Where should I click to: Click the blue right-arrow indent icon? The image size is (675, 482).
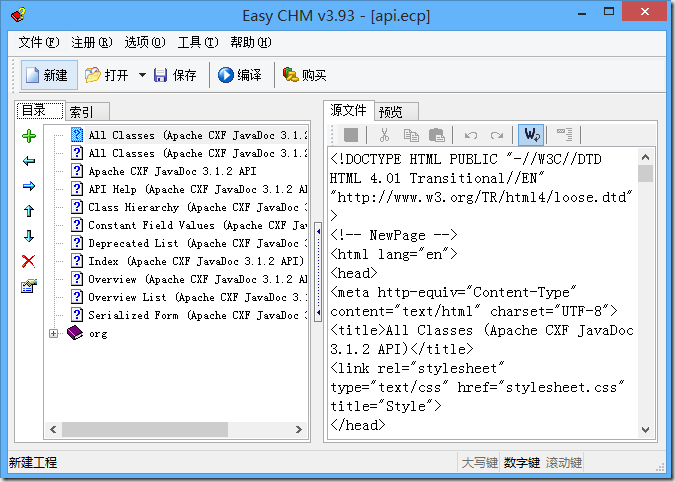(x=29, y=186)
